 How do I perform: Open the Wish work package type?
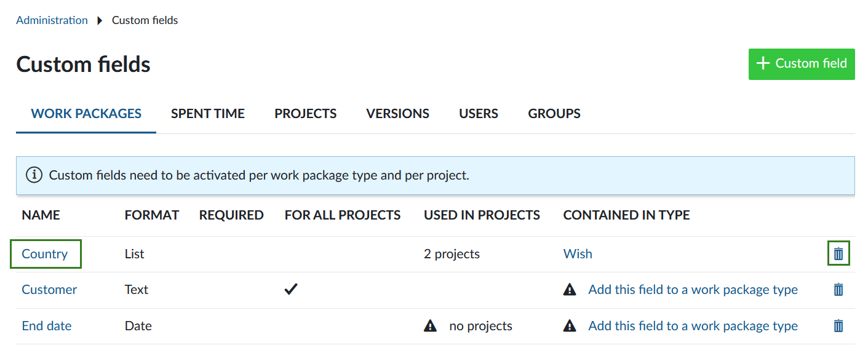[578, 254]
